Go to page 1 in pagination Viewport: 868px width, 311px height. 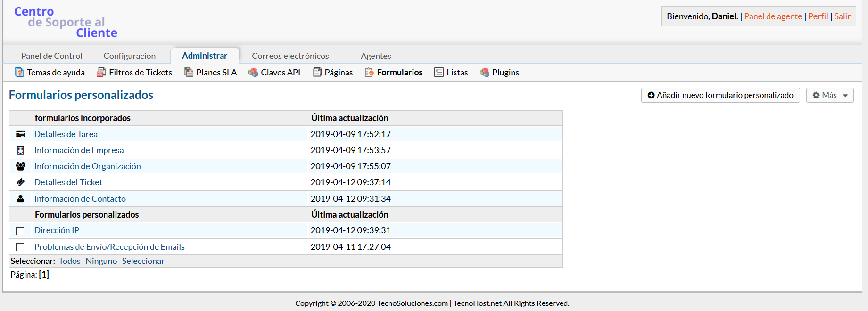click(x=44, y=275)
